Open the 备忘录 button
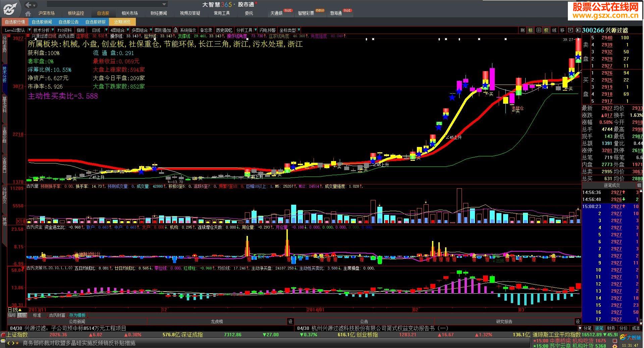Screen dimensions: 644x348 (206, 30)
